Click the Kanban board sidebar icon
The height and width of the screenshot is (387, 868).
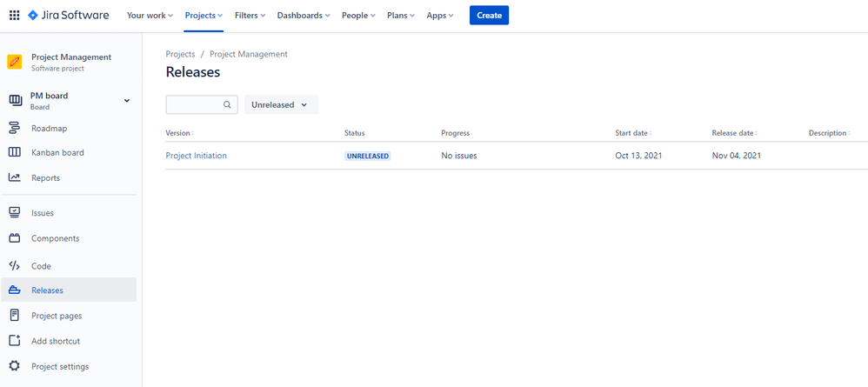pos(15,152)
